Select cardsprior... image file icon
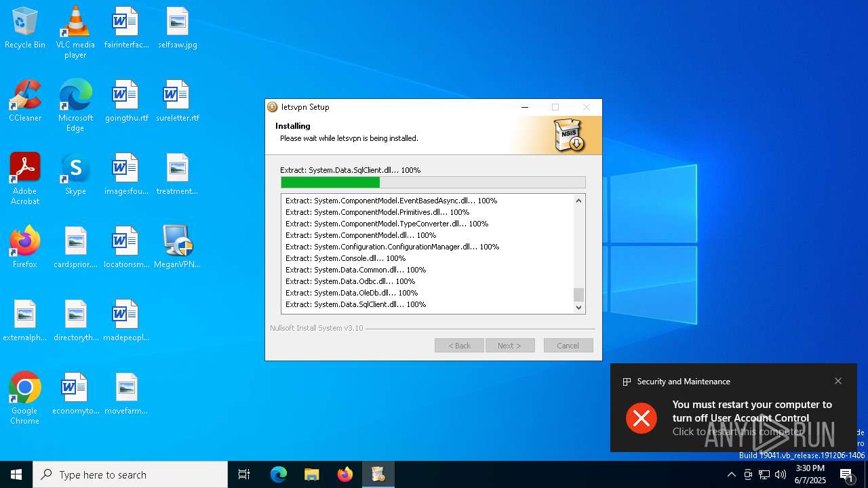 tap(75, 248)
